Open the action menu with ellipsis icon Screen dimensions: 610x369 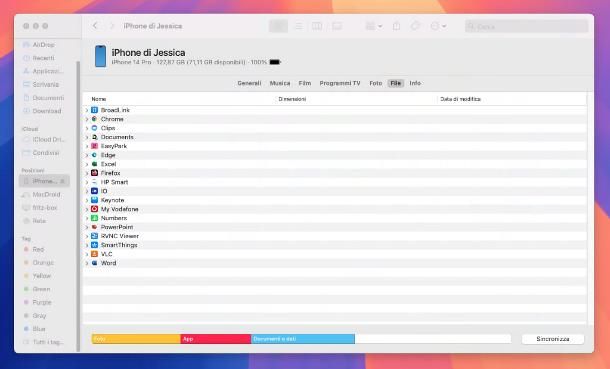438,26
